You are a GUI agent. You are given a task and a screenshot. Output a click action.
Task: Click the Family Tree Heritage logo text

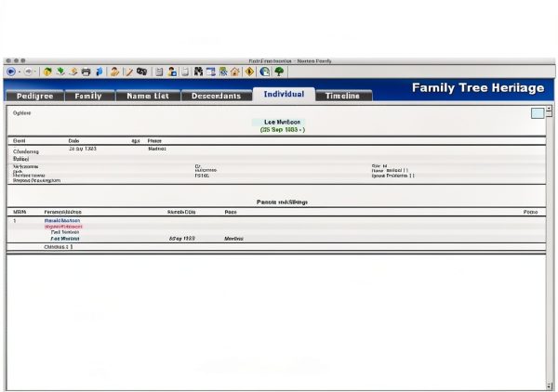coord(478,88)
